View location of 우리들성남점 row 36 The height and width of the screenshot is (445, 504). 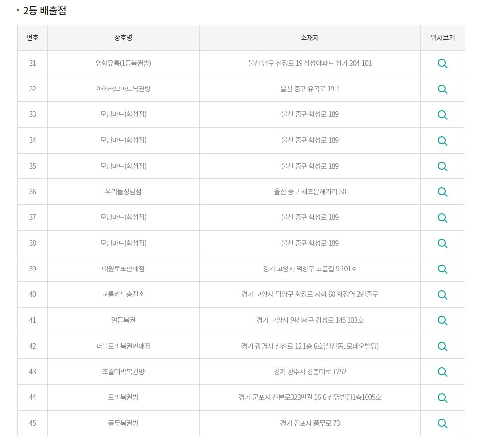(x=442, y=192)
